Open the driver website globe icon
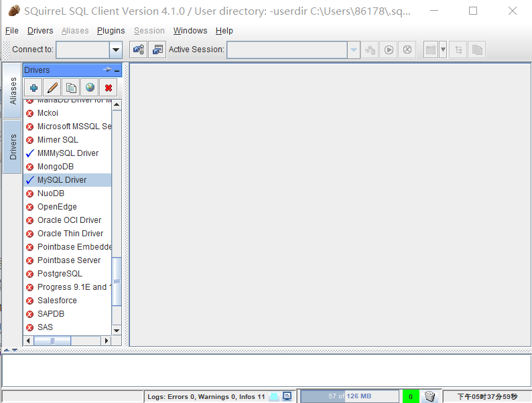 click(90, 88)
